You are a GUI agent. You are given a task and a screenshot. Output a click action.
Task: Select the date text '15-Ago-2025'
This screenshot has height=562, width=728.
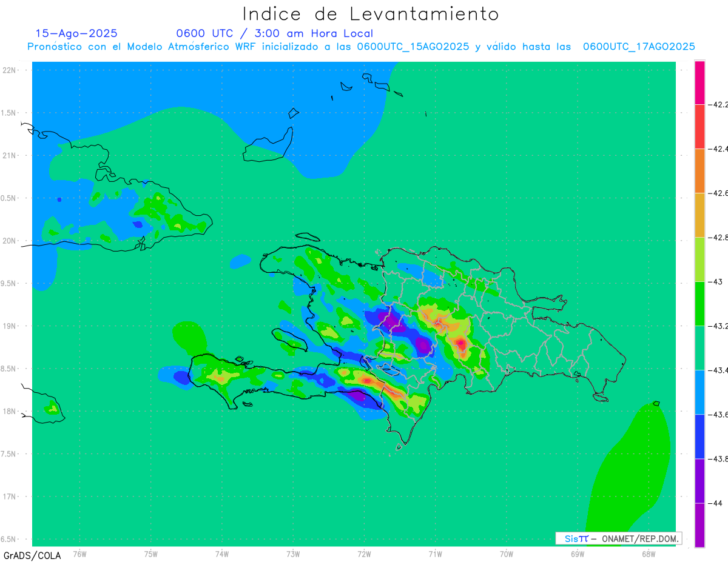point(76,33)
